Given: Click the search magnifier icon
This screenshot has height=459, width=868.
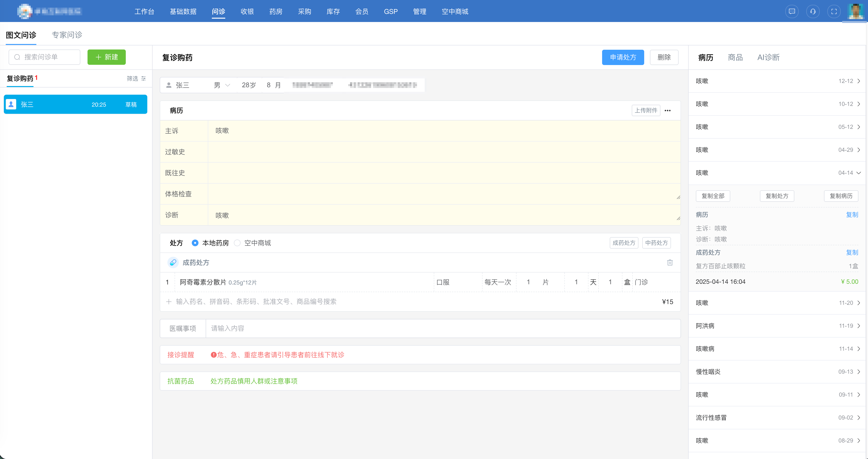Looking at the screenshot, I should (17, 57).
